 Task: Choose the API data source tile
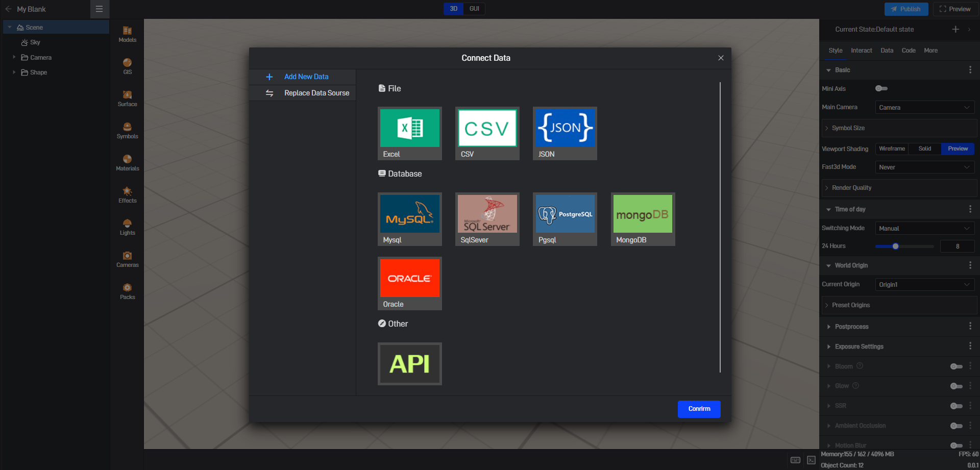[x=409, y=364]
